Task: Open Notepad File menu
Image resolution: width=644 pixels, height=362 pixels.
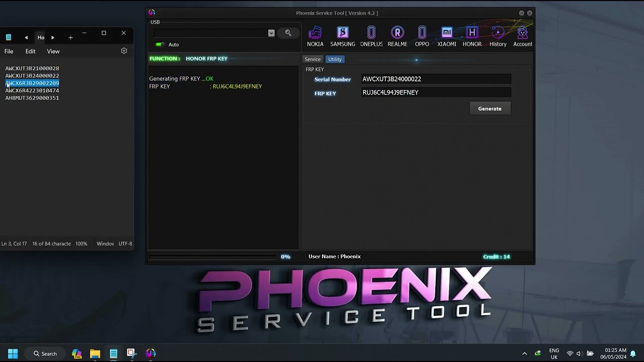Action: [x=9, y=51]
